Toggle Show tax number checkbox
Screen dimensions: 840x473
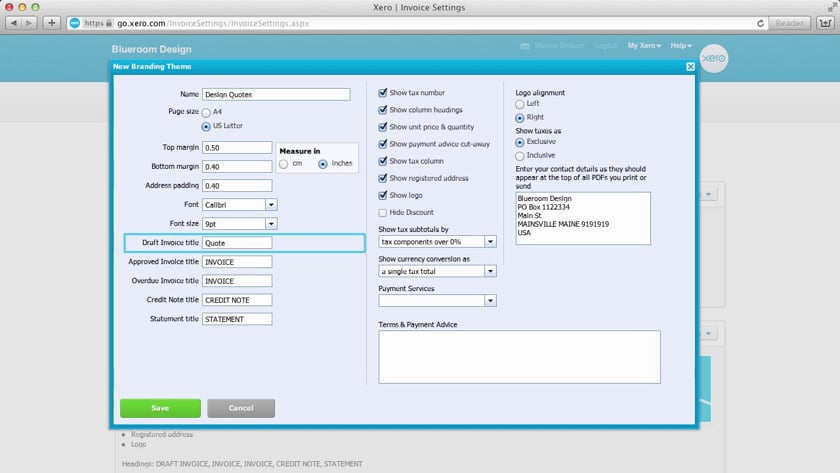382,93
